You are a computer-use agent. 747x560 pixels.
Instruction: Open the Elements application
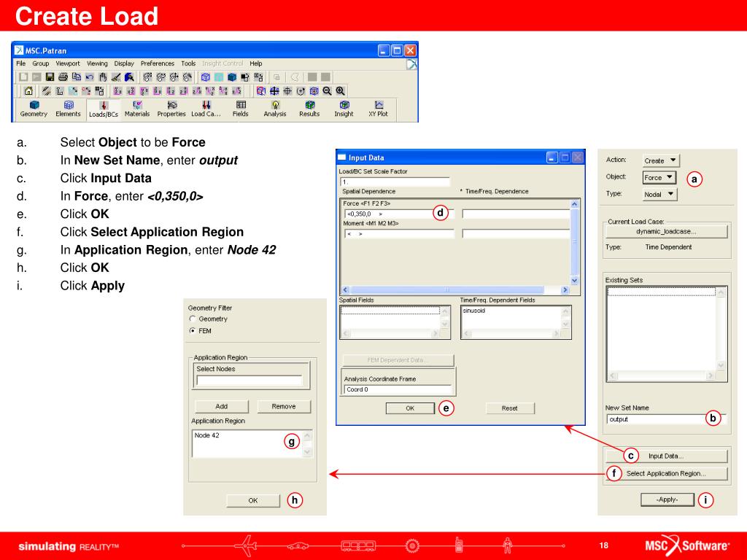click(68, 109)
